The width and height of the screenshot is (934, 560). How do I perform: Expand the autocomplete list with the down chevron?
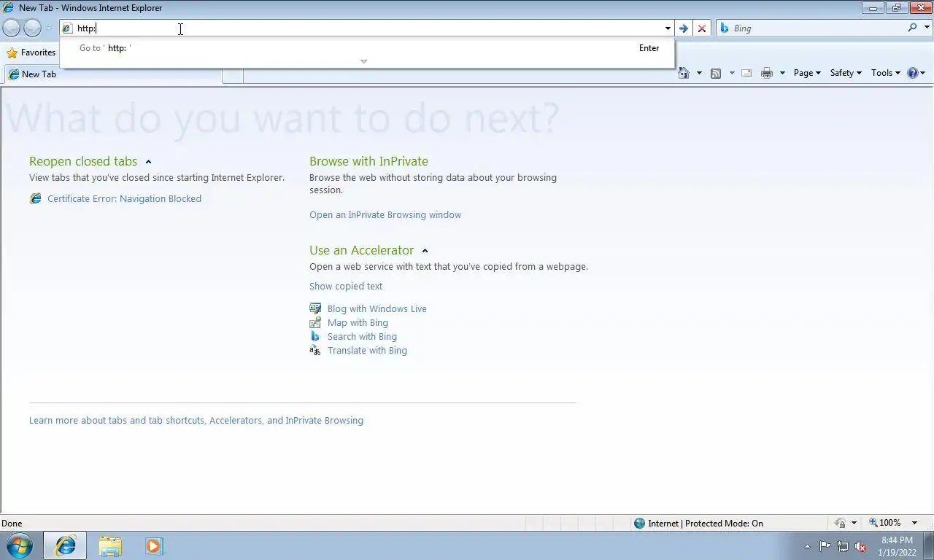pyautogui.click(x=363, y=61)
